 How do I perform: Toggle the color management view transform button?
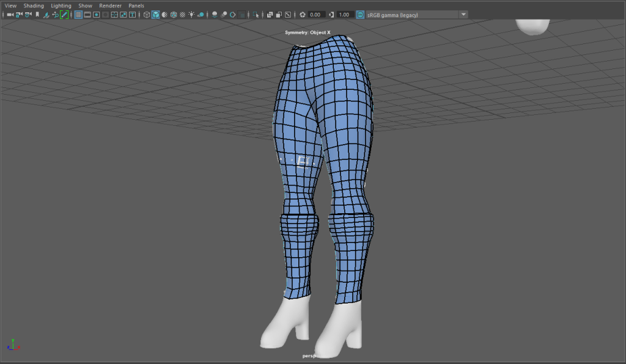360,15
